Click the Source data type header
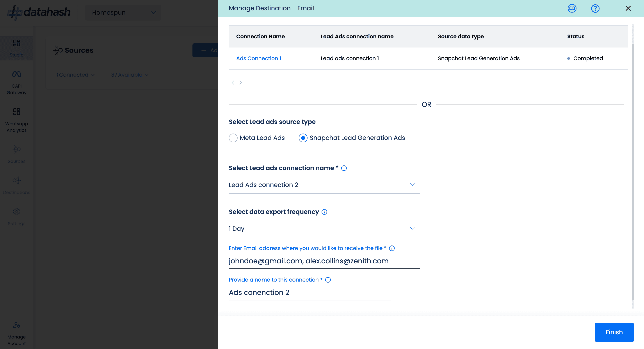This screenshot has height=349, width=644. click(461, 36)
